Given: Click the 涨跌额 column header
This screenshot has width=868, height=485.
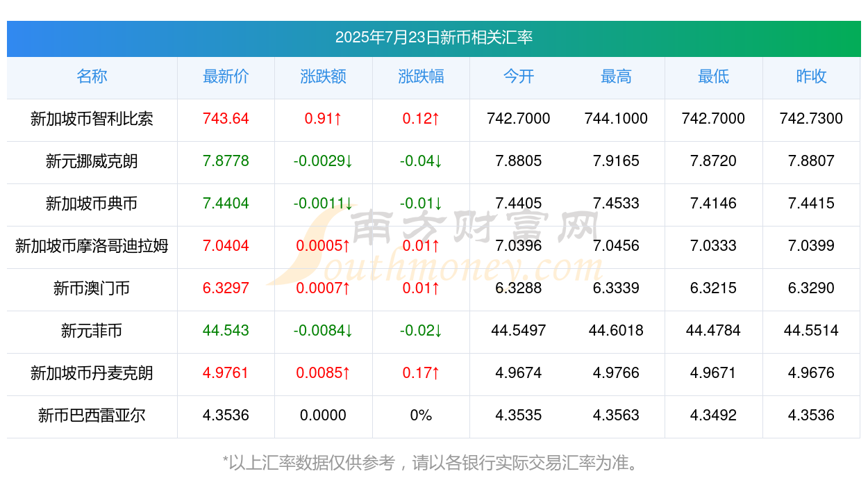Looking at the screenshot, I should [x=324, y=76].
